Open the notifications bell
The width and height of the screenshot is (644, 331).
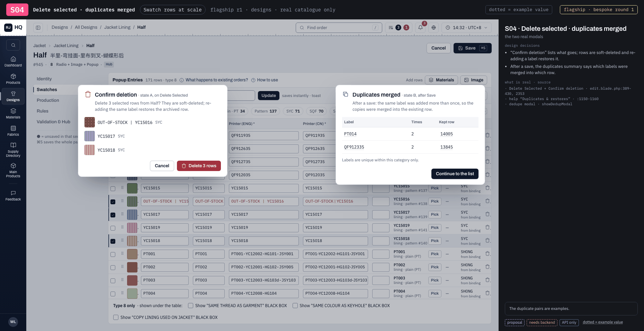point(420,27)
